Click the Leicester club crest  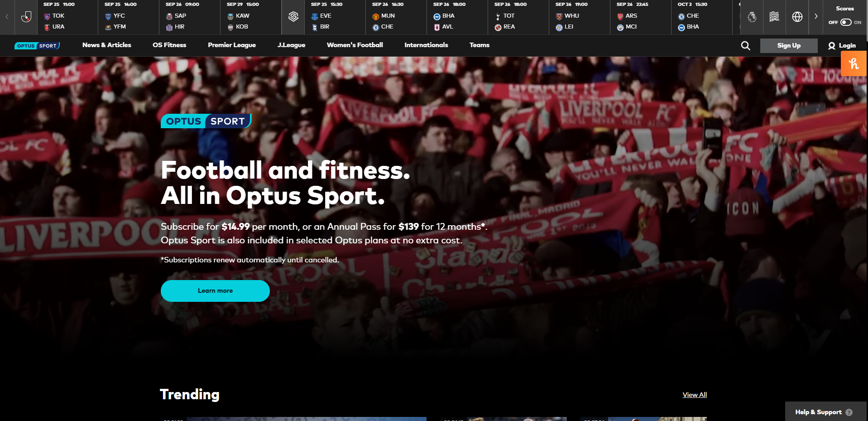(x=559, y=27)
